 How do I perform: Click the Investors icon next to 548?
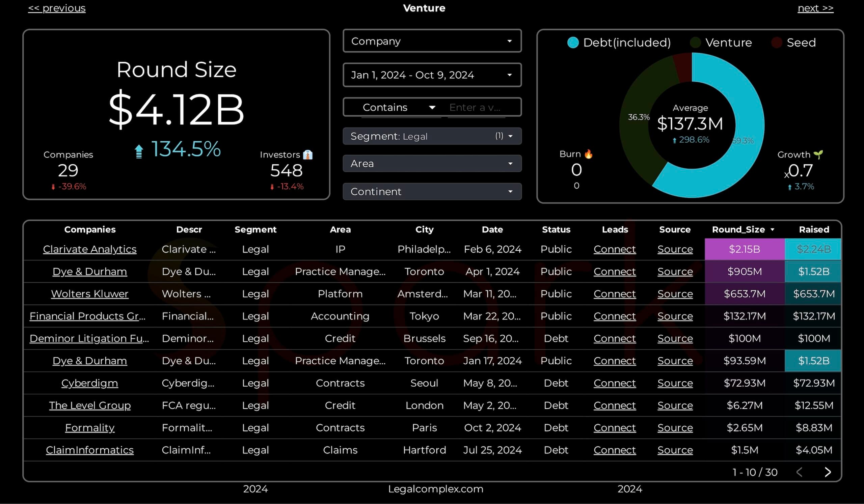click(x=308, y=155)
